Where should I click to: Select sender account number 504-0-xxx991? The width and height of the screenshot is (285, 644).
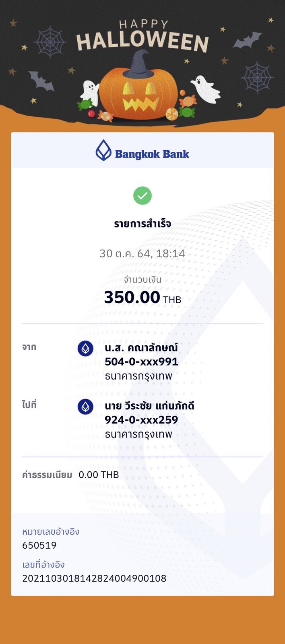[141, 362]
